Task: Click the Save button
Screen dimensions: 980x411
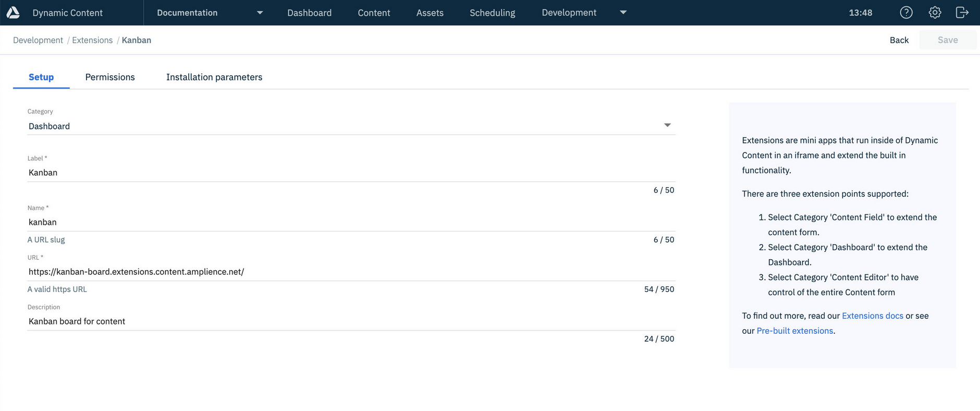Action: 947,40
